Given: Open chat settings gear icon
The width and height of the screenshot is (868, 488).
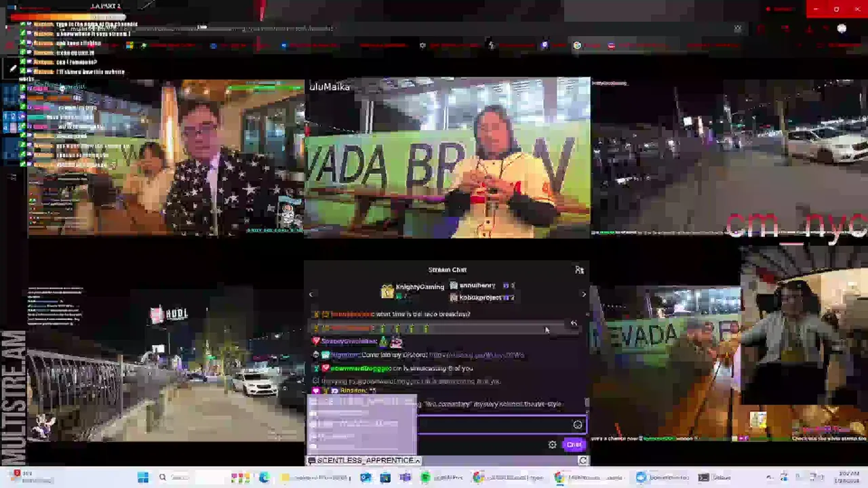Looking at the screenshot, I should (552, 445).
